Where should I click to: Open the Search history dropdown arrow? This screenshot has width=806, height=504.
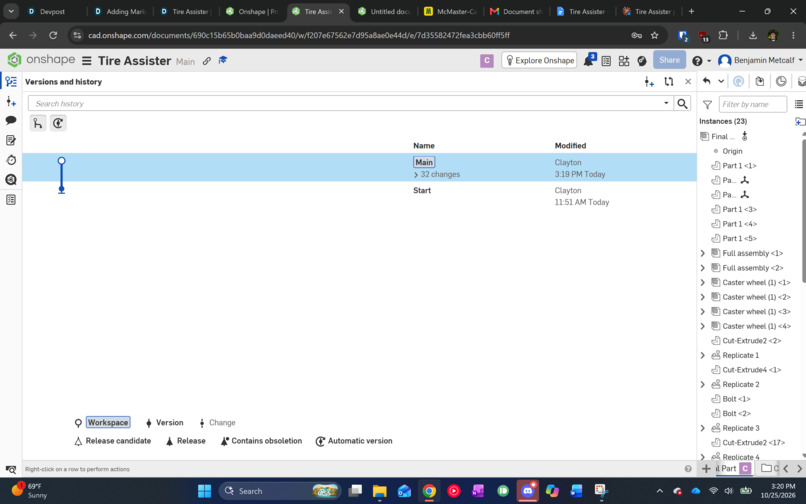pos(666,103)
